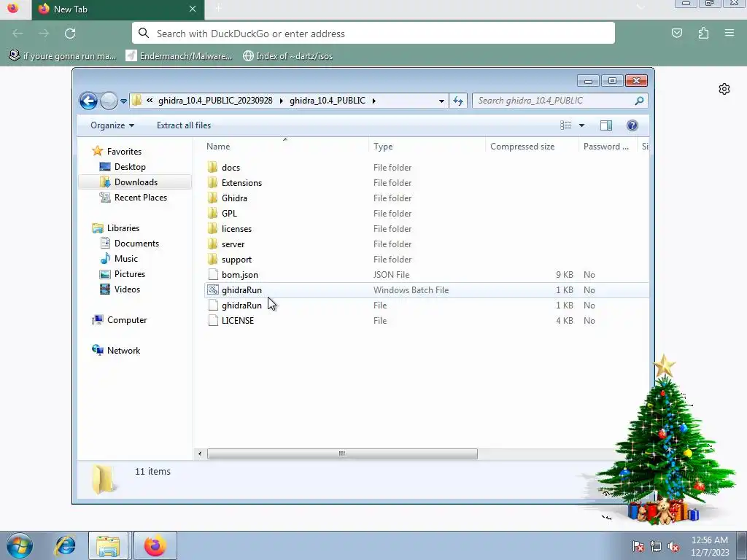The width and height of the screenshot is (747, 560).
Task: Click the change view icon
Action: [566, 125]
